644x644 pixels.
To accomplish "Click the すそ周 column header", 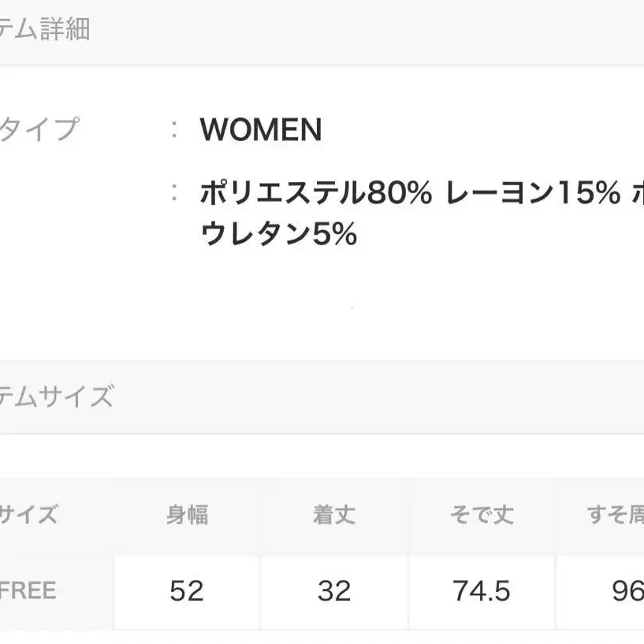I will [616, 516].
